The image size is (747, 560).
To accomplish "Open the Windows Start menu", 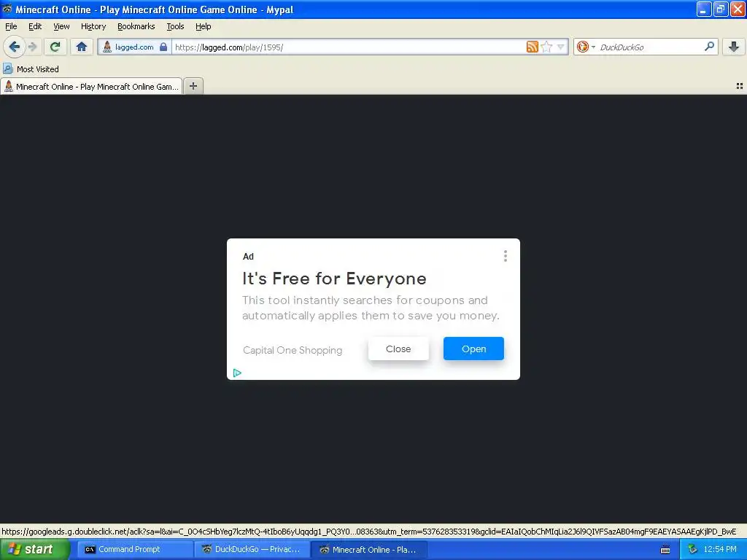I will pyautogui.click(x=35, y=549).
